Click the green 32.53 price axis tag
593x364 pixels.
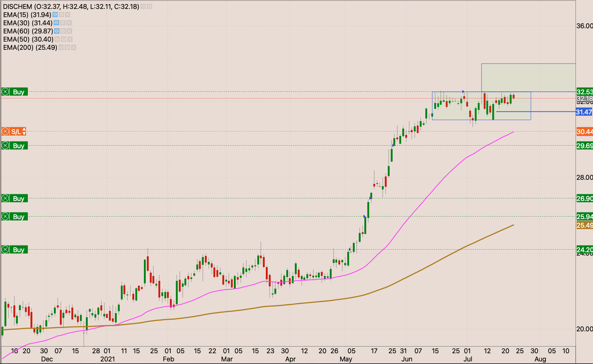pos(584,92)
